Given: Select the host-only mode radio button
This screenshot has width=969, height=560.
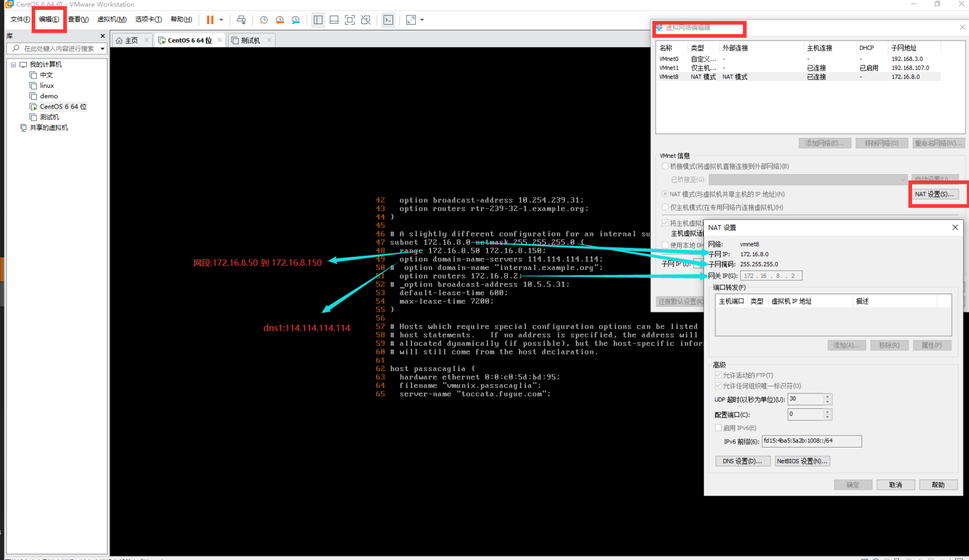Looking at the screenshot, I should click(664, 207).
